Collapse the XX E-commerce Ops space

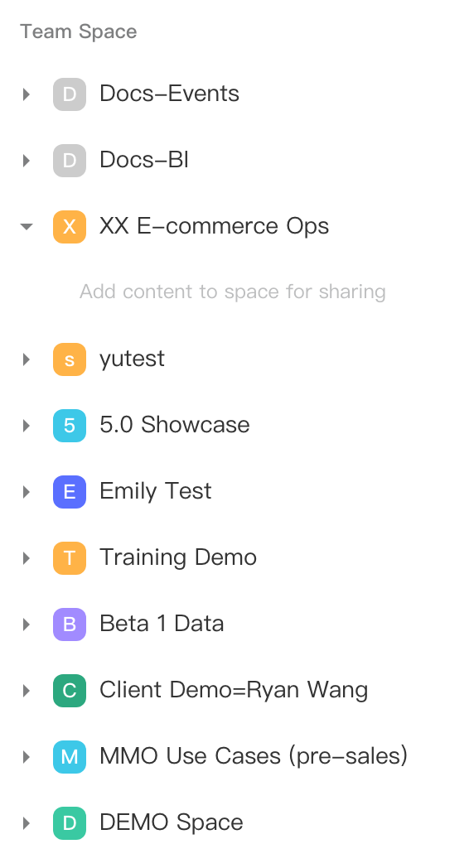26,226
